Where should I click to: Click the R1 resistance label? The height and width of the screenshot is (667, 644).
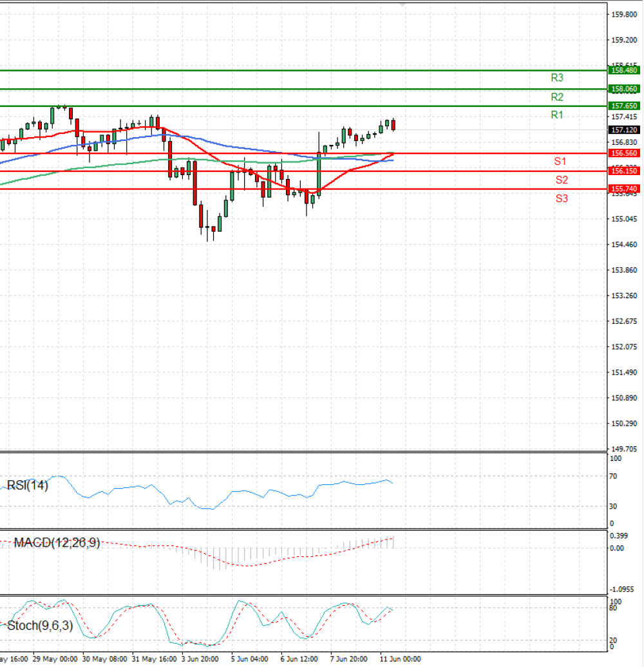coord(557,115)
